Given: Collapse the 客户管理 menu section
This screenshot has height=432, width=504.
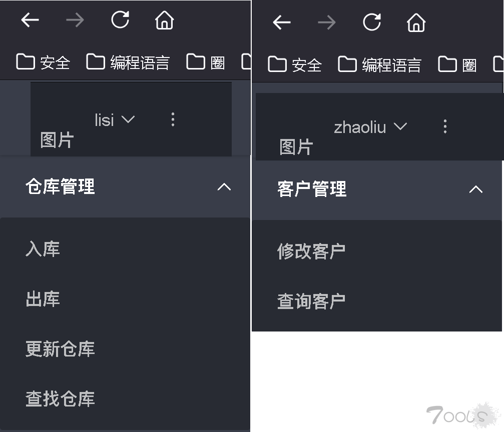Looking at the screenshot, I should 377,189.
